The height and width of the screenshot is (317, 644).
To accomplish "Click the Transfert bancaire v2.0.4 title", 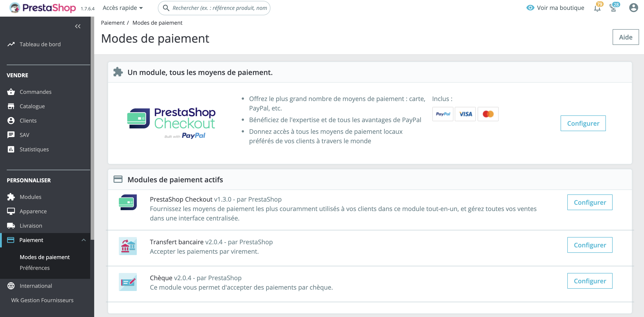I will [211, 242].
